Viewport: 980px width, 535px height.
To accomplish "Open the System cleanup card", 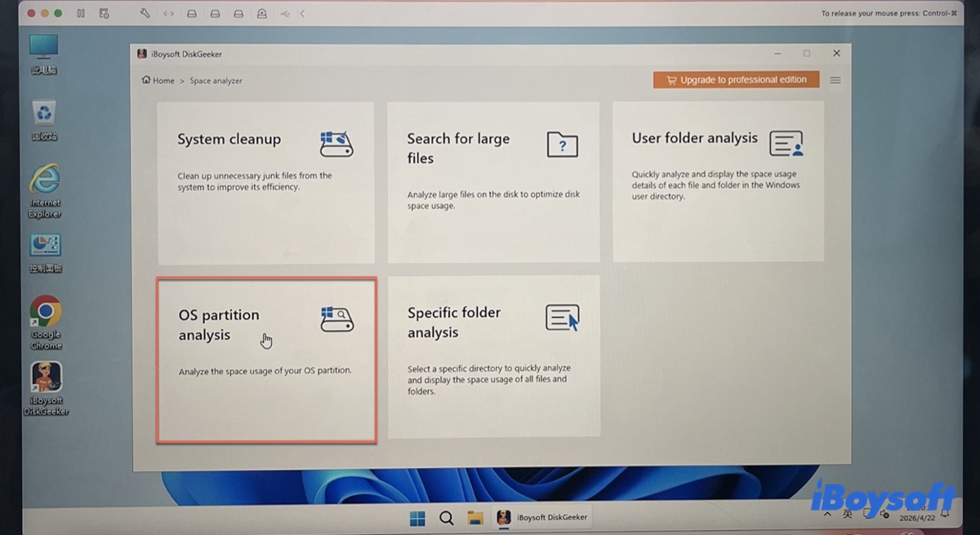I will pos(266,183).
